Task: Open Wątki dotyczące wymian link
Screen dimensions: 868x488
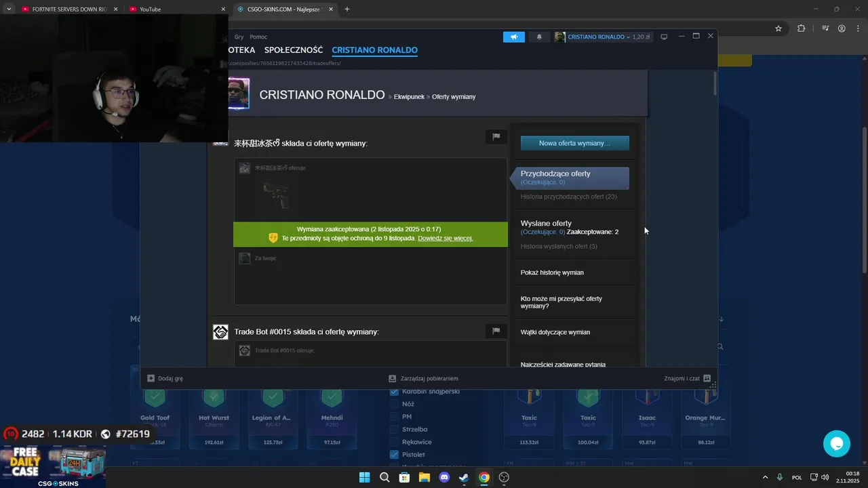Action: click(x=555, y=332)
